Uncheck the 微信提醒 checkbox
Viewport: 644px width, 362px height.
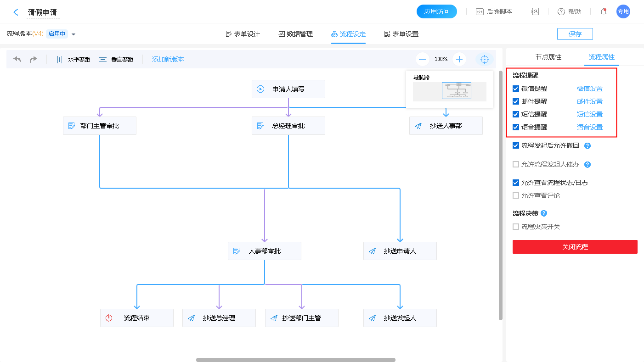click(x=516, y=89)
